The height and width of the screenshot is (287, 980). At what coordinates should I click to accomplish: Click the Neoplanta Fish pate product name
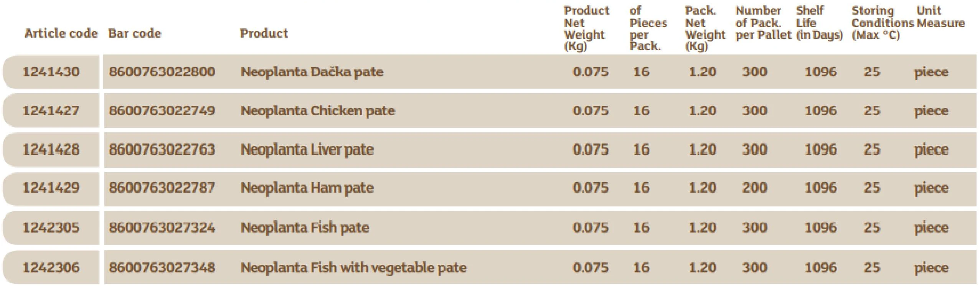point(305,228)
